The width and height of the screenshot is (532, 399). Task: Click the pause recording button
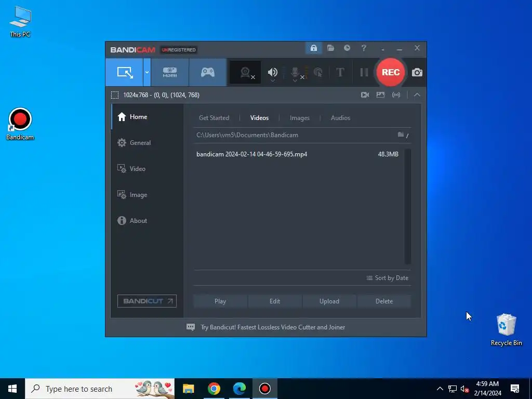364,72
